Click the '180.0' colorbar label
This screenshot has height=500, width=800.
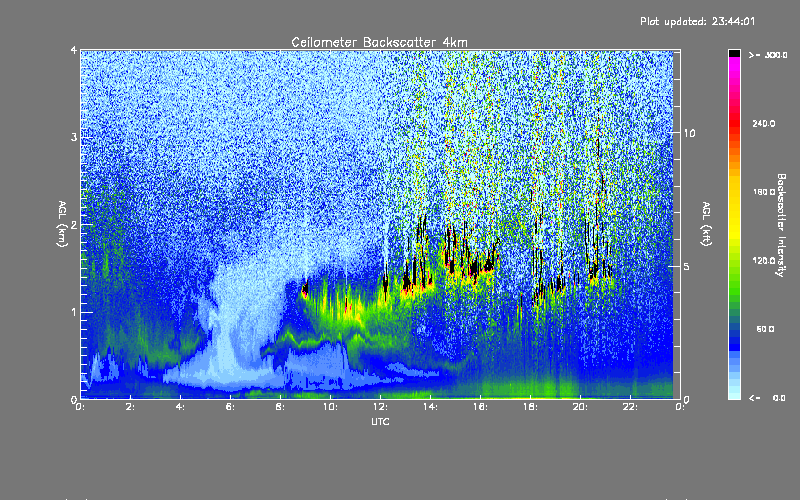(764, 192)
